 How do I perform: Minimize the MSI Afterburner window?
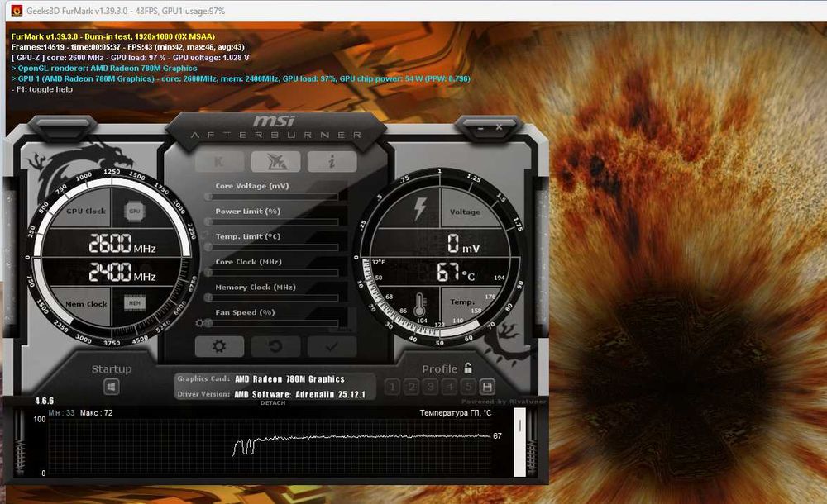pyautogui.click(x=480, y=127)
